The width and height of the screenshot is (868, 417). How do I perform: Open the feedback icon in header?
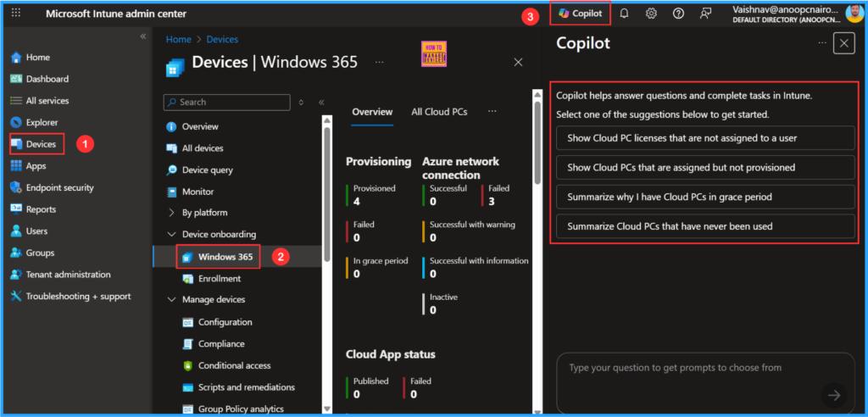coord(705,14)
